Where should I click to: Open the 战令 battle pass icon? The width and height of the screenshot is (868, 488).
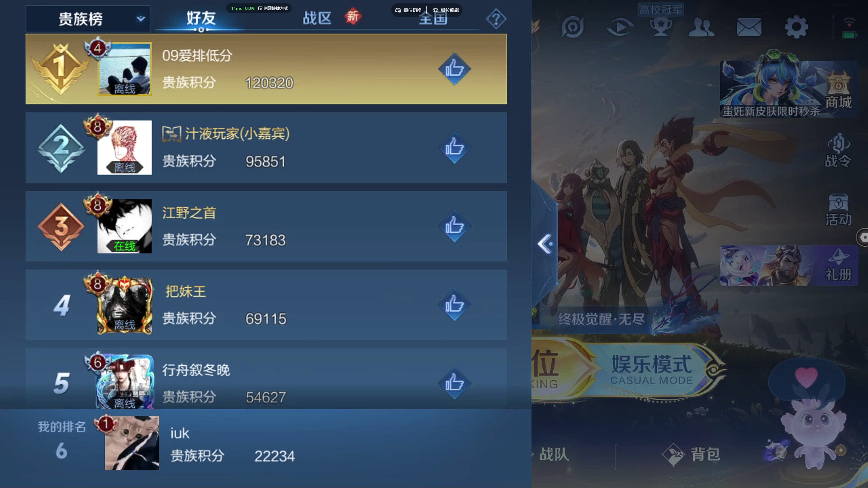tap(838, 151)
